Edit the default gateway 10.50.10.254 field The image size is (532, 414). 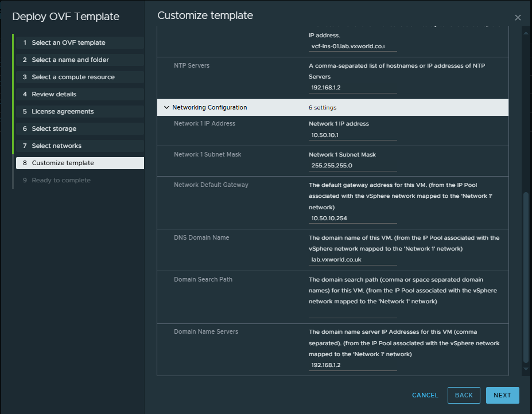click(352, 218)
